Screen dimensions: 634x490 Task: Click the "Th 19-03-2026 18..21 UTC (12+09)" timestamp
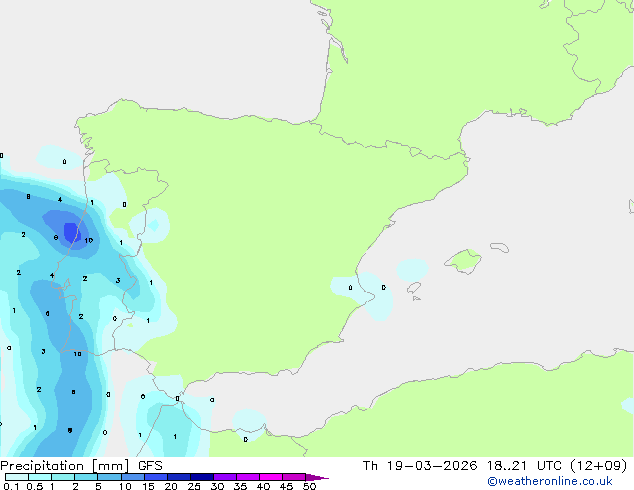pyautogui.click(x=495, y=466)
